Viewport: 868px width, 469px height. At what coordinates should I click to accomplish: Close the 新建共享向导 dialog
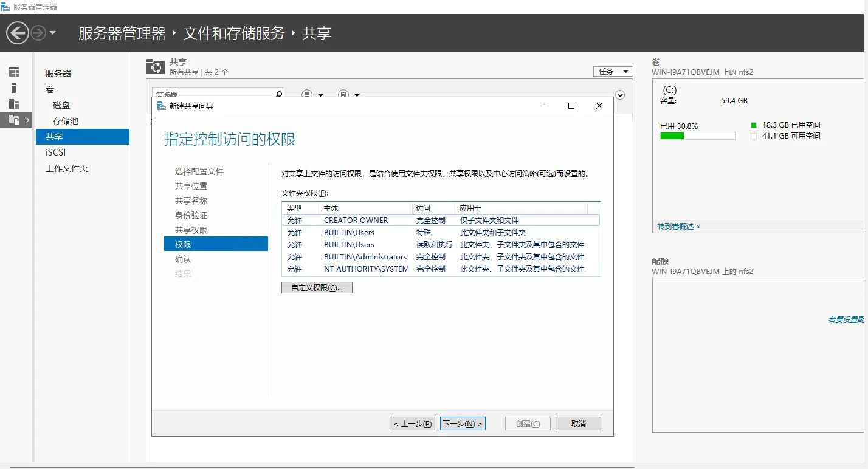[599, 106]
